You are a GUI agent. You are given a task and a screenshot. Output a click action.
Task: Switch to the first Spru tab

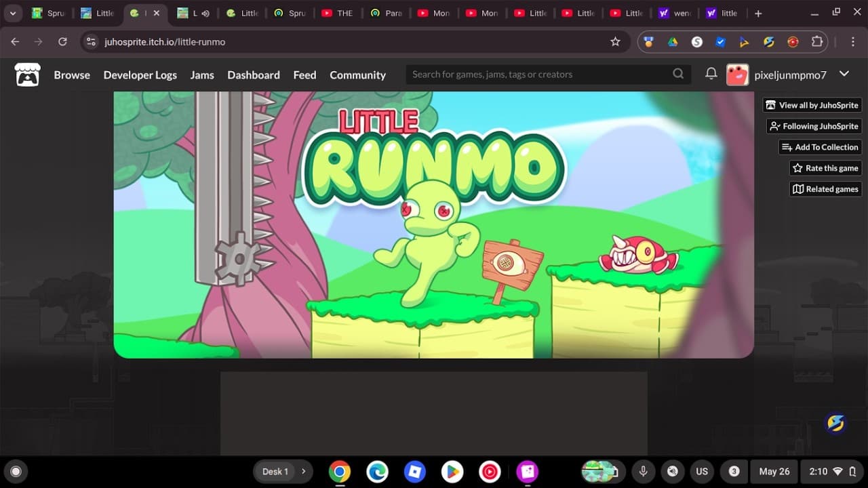pos(49,13)
